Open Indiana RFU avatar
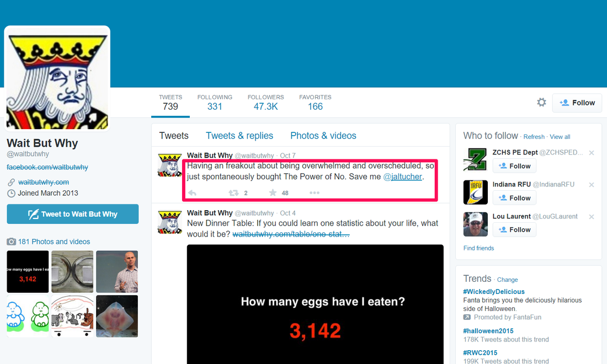Screen dimensions: 607x364 click(x=475, y=192)
